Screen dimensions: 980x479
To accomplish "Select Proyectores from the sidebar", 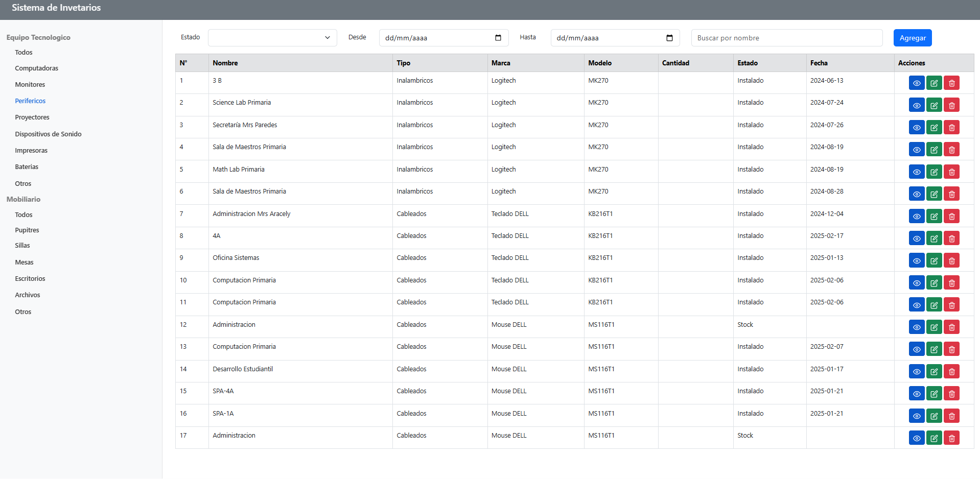I will (x=32, y=117).
